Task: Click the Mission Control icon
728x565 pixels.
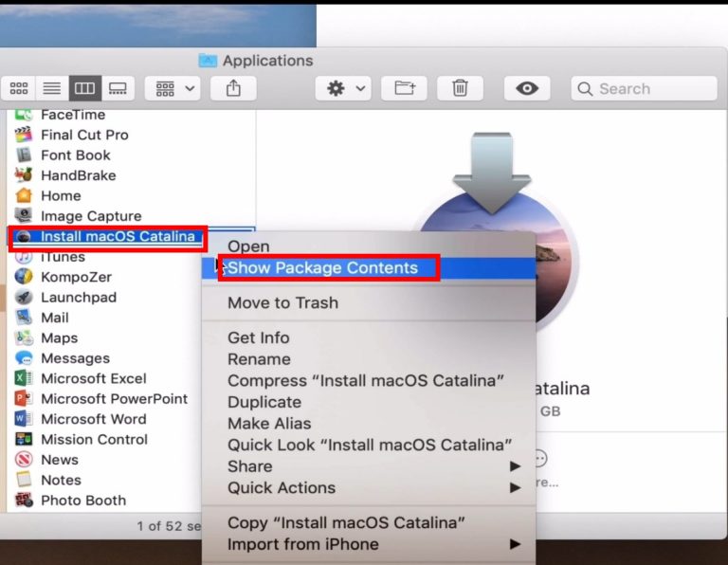Action: 23,439
